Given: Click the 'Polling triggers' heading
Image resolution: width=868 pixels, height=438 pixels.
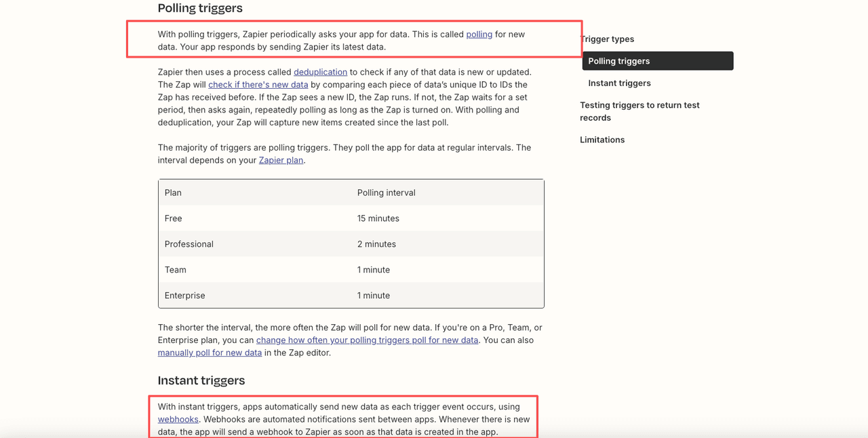Looking at the screenshot, I should click(x=200, y=8).
